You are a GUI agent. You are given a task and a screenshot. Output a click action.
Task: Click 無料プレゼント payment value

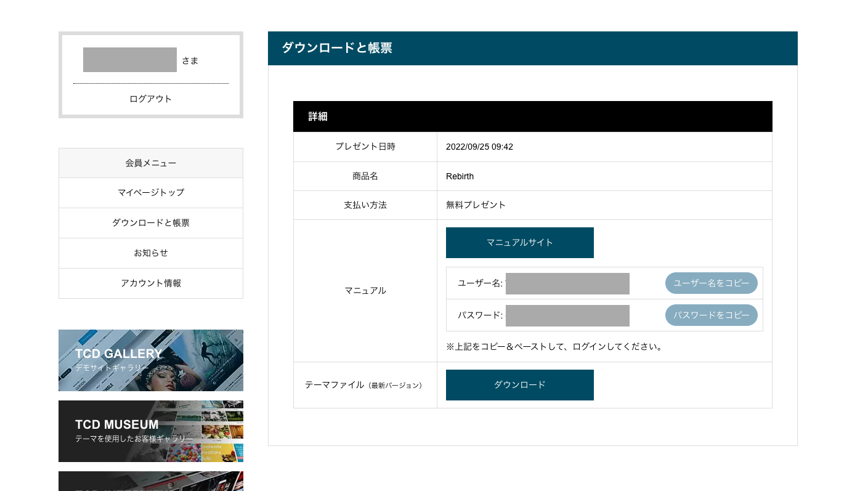pos(476,205)
